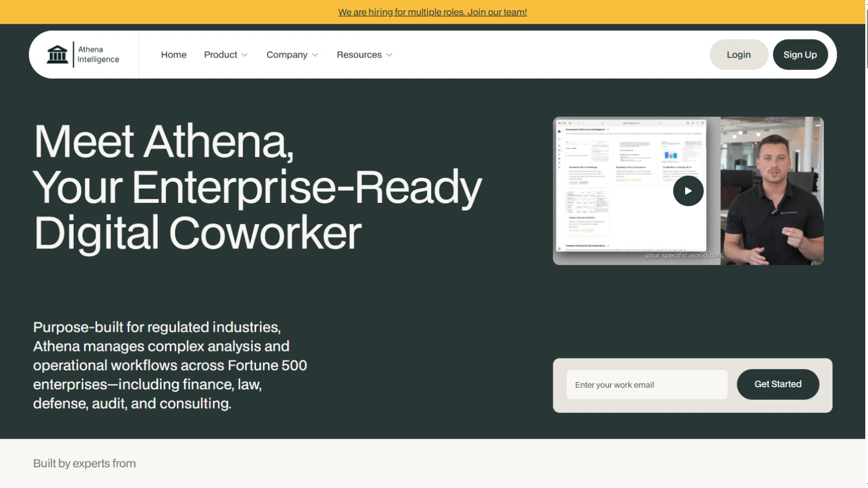Image resolution: width=868 pixels, height=488 pixels.
Task: Open the hiring banner link
Action: tap(432, 12)
